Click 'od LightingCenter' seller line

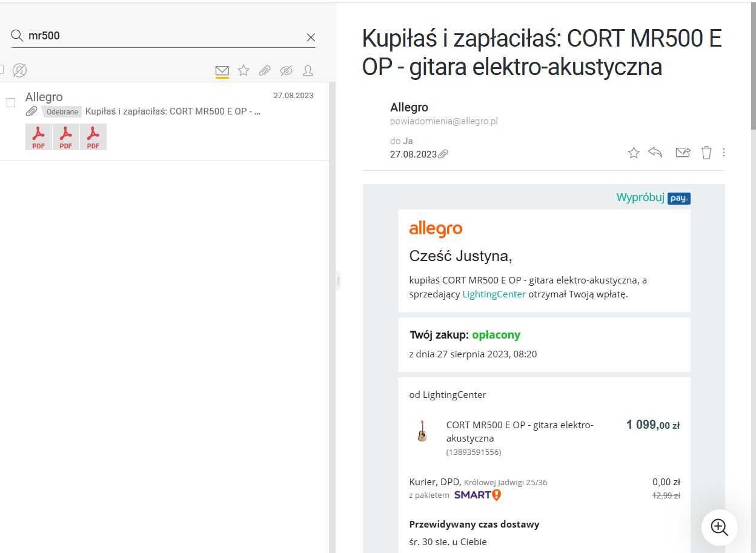(x=448, y=395)
